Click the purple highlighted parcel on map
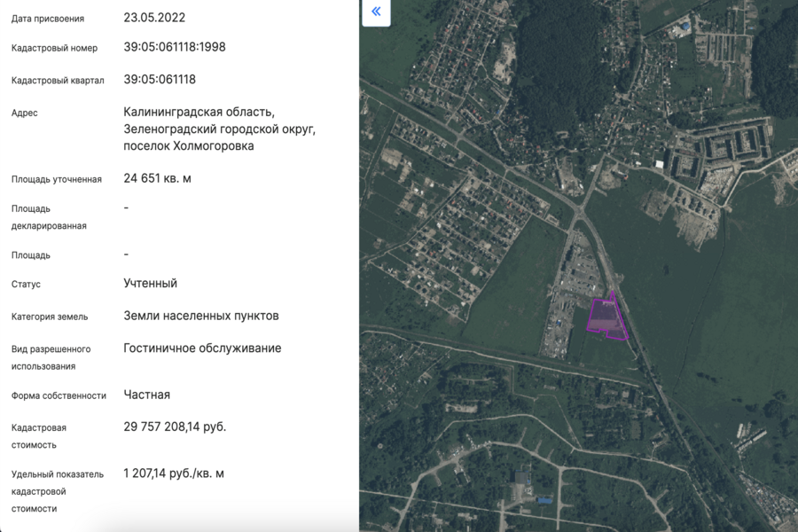Screen dimensions: 798x532 point(606,318)
